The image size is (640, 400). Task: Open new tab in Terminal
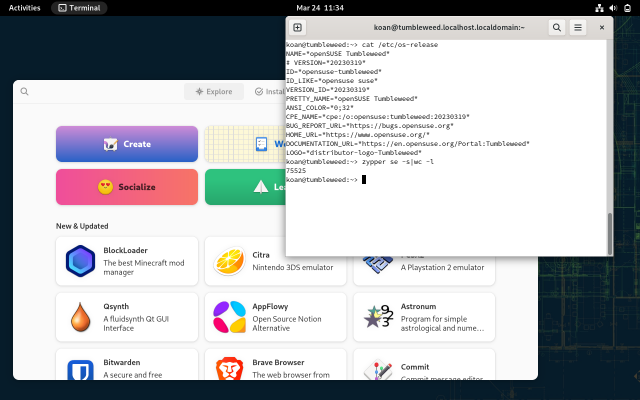[x=298, y=28]
